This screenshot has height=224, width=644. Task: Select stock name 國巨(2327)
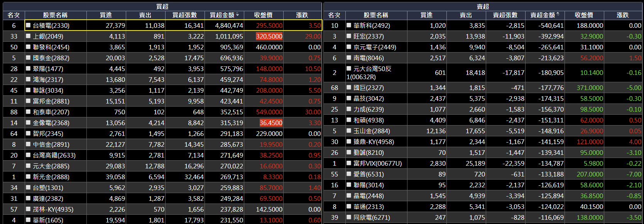click(x=368, y=88)
